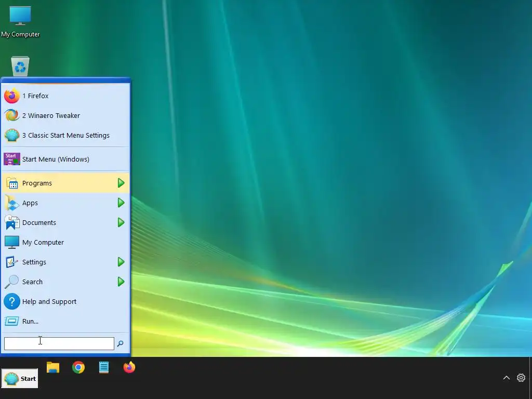The image size is (532, 399).
Task: Show hidden tray icons chevron
Action: [506, 378]
